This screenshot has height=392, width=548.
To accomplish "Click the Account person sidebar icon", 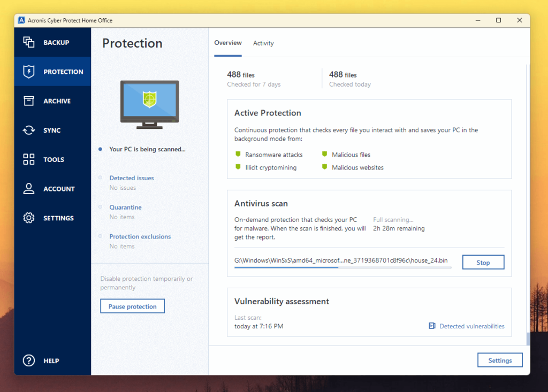I will (29, 189).
